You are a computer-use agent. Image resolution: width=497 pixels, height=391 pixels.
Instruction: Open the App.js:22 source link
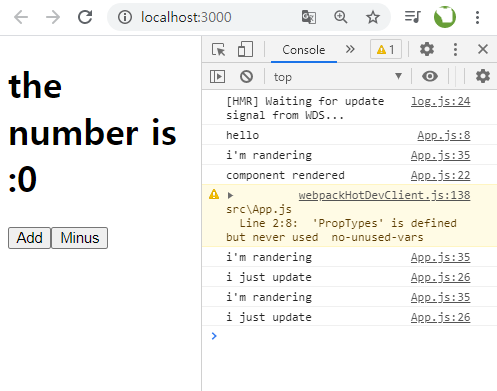coord(440,175)
